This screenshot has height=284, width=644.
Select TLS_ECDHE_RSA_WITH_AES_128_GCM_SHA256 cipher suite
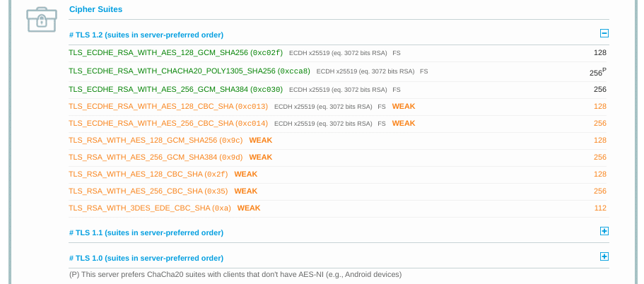(x=175, y=52)
